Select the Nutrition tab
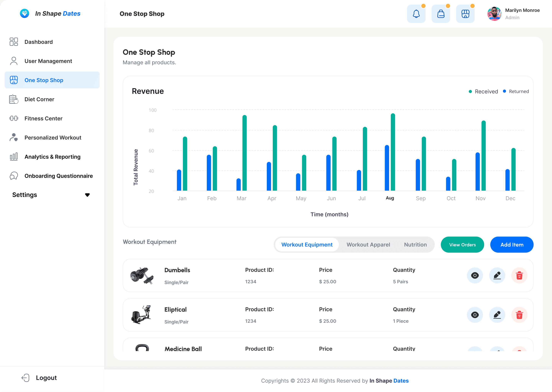This screenshot has height=392, width=552. pos(415,244)
